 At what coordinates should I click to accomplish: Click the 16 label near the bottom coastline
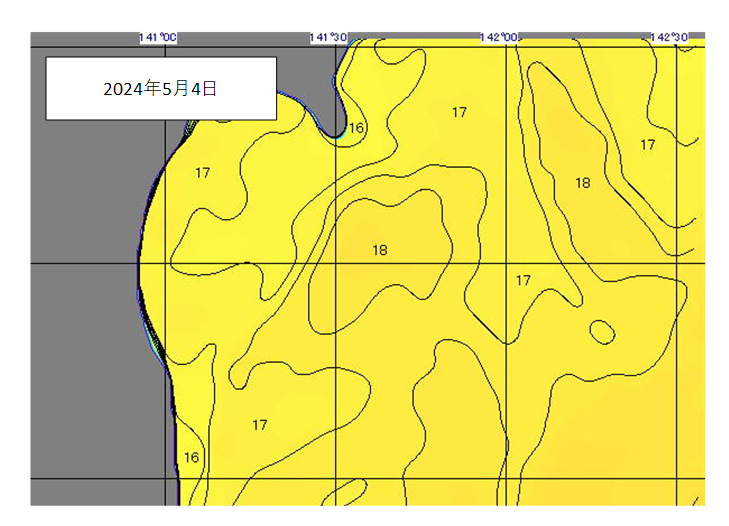pos(192,458)
